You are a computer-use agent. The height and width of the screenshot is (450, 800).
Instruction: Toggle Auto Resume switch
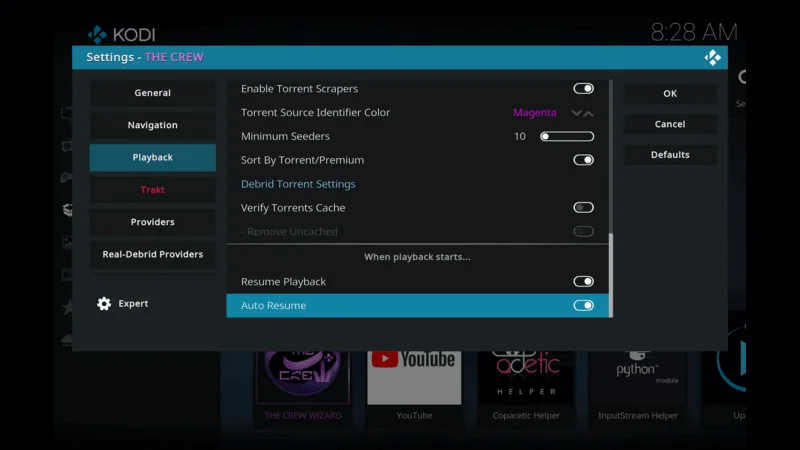pos(583,306)
